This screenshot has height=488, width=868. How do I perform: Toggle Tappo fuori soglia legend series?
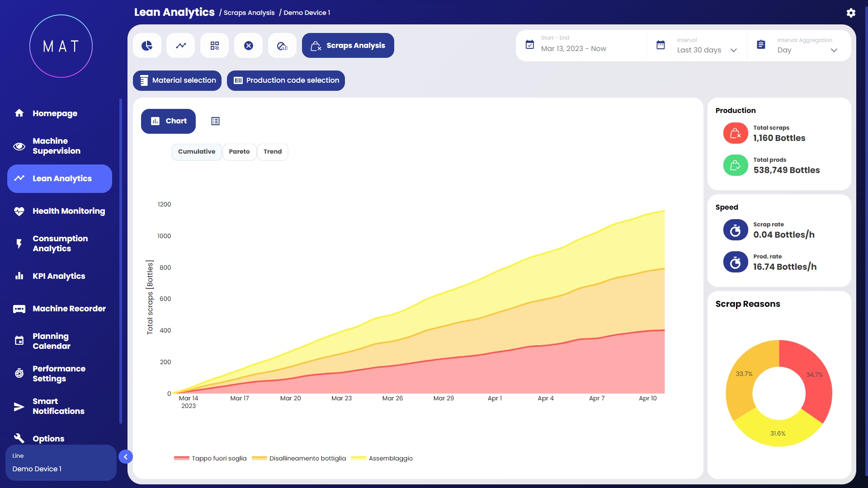pyautogui.click(x=211, y=458)
